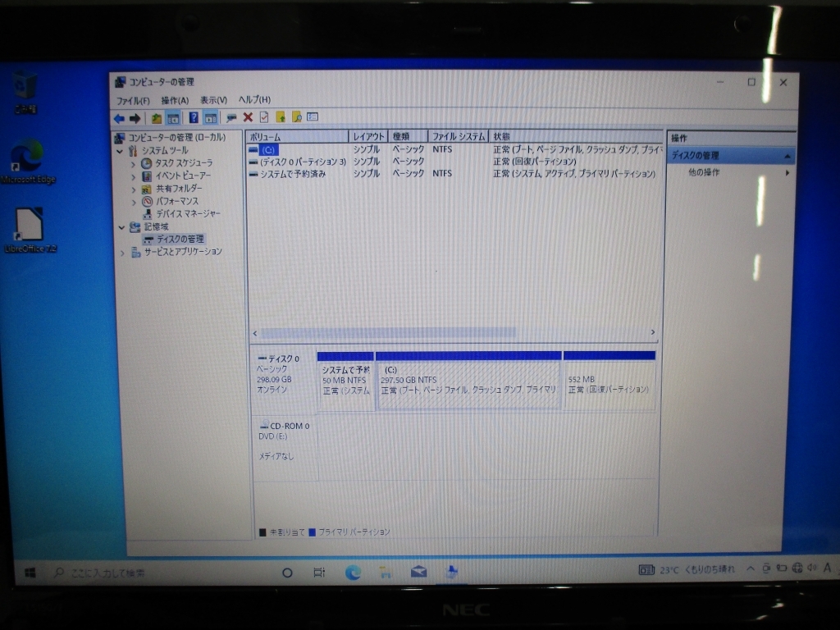Click the Recycle Bin desktop icon
The image size is (840, 630).
click(x=25, y=93)
